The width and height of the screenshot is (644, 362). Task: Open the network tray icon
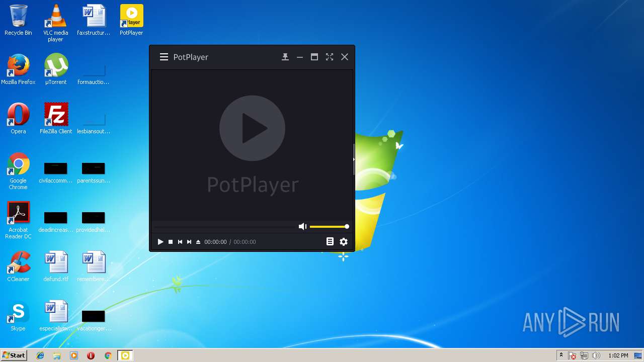click(x=584, y=355)
